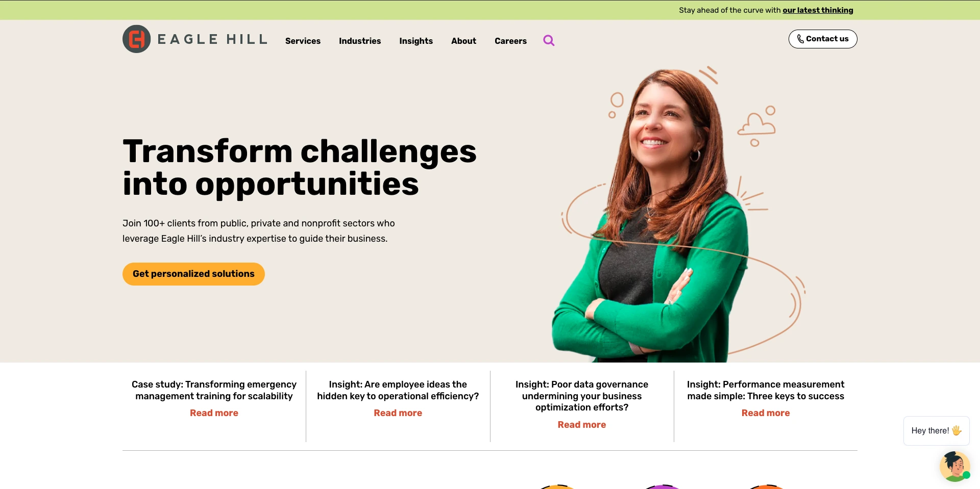The image size is (980, 489).
Task: Click the Eagle Hill circular logo icon
Action: tap(137, 39)
